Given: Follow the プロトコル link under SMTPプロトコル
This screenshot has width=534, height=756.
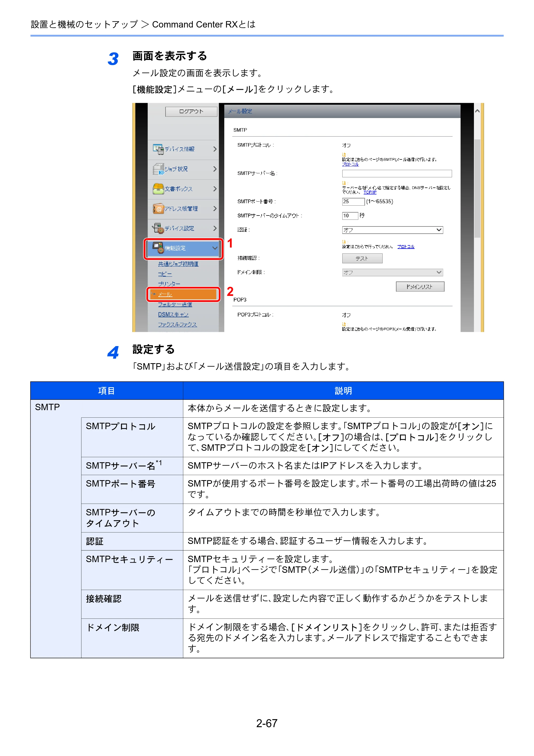Looking at the screenshot, I should click(350, 164).
